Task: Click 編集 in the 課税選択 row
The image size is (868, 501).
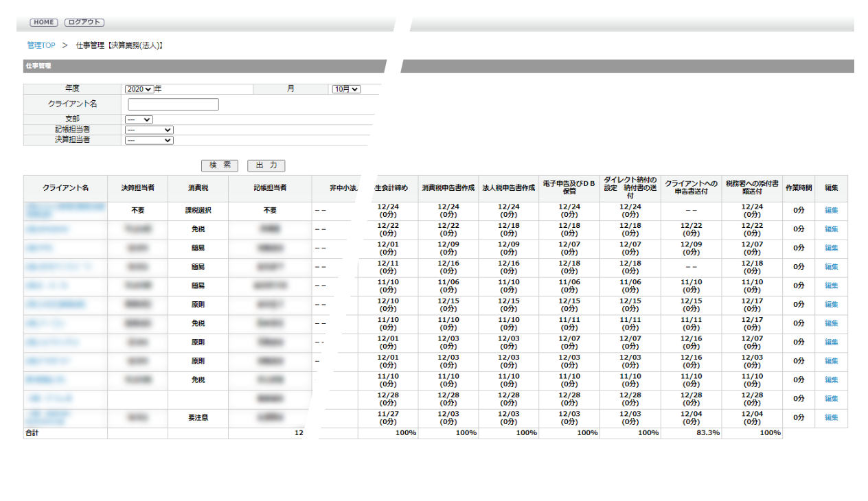Action: (x=831, y=211)
